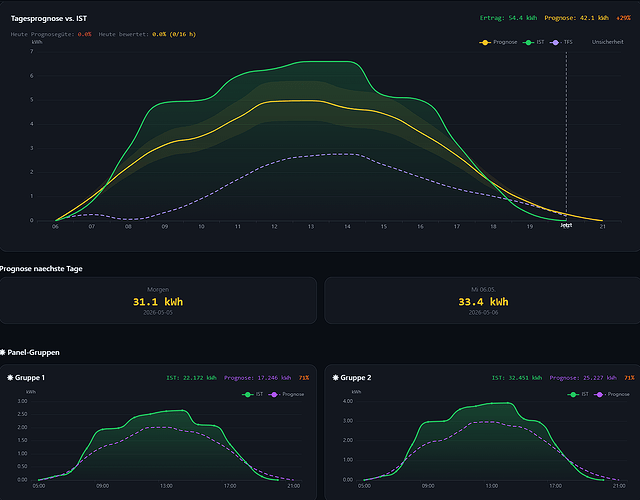This screenshot has height=500, width=640.
Task: Toggle the IST legend in the Gruppe 1 chart
Action: (x=253, y=394)
